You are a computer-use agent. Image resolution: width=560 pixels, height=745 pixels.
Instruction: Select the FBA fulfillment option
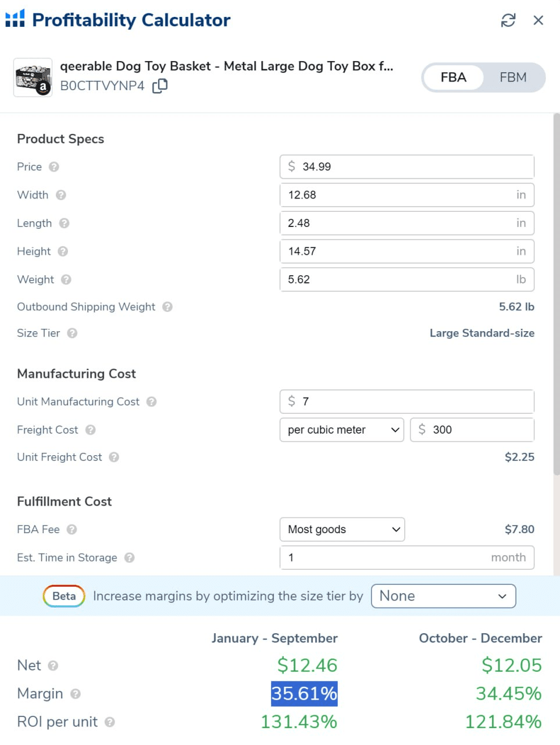pos(454,77)
